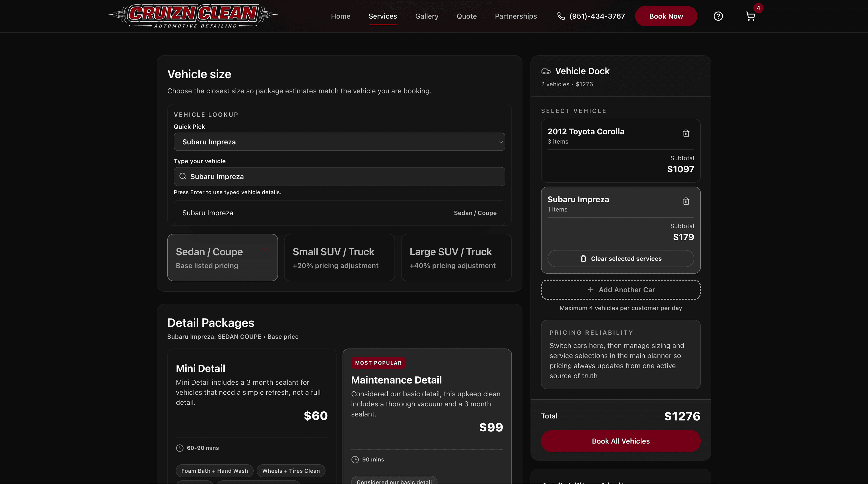868x484 pixels.
Task: Click the search magnifier icon in vehicle field
Action: tap(183, 176)
